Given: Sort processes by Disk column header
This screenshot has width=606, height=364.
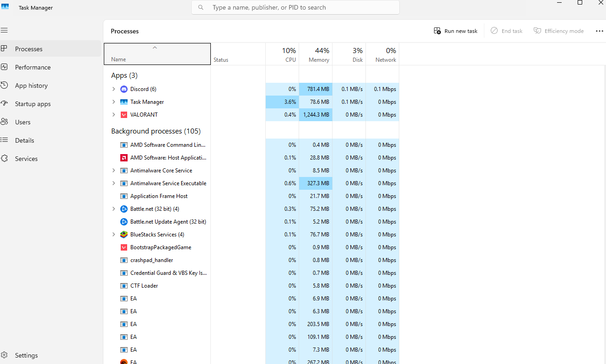Looking at the screenshot, I should click(349, 54).
